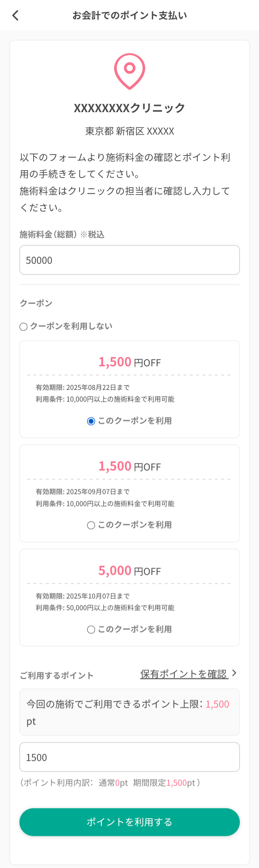Click the 1,500円OFF amount expiring 09月07日
This screenshot has width=259, height=868.
click(x=129, y=466)
